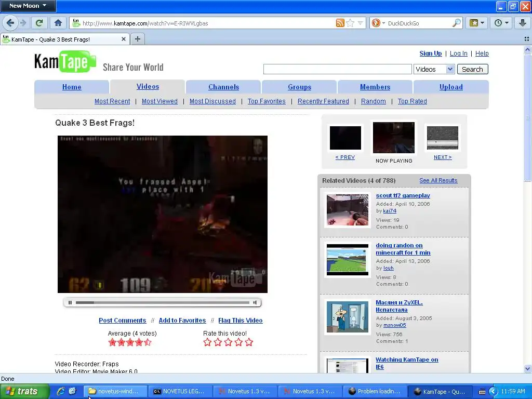This screenshot has height=399, width=532.
Task: Open doing randon on minecraft video link
Action: pos(403,249)
